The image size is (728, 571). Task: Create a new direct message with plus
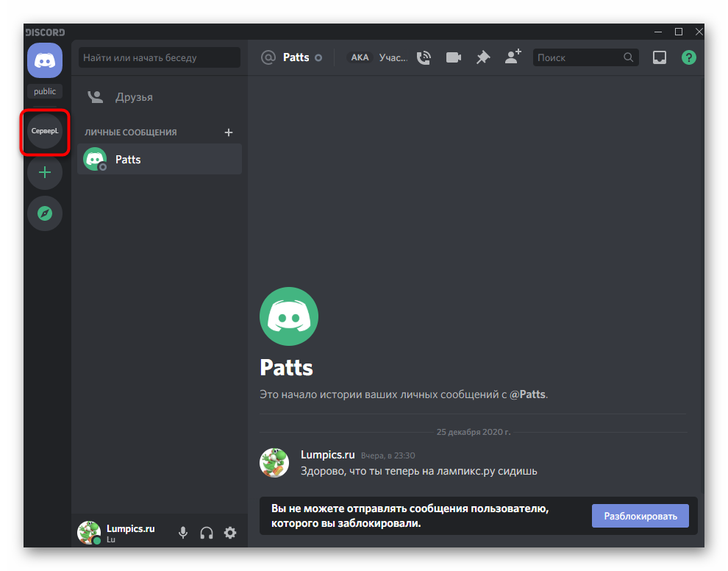[229, 132]
